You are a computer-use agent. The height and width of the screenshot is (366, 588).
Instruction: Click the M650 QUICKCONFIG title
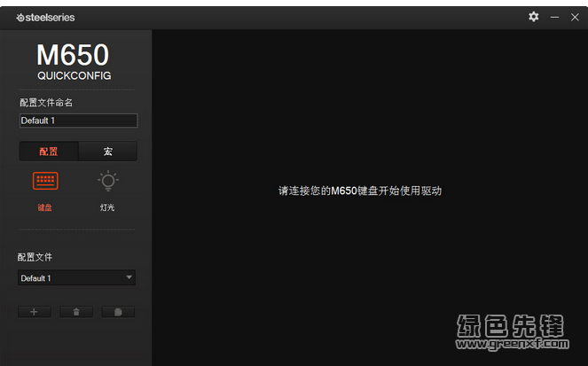(x=74, y=61)
